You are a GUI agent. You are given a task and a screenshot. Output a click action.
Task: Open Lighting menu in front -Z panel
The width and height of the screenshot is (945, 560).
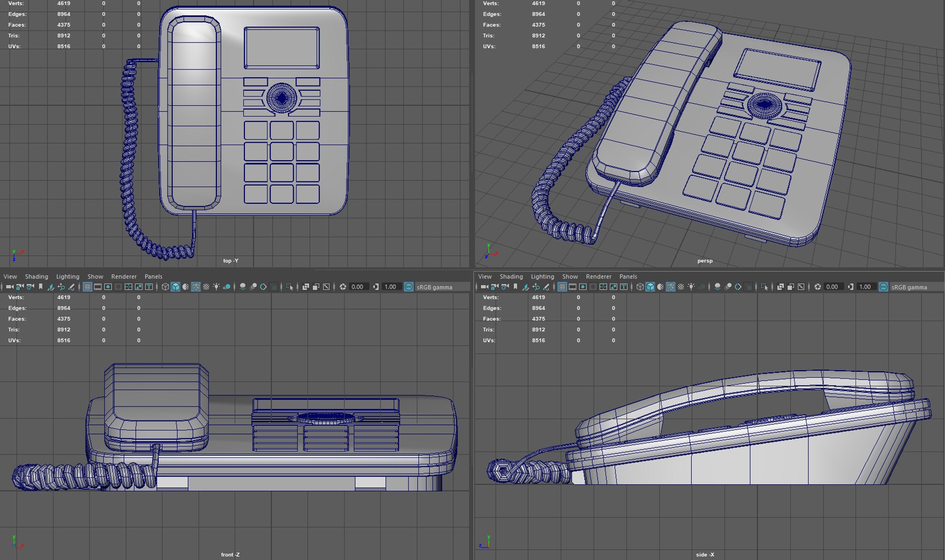tap(67, 276)
